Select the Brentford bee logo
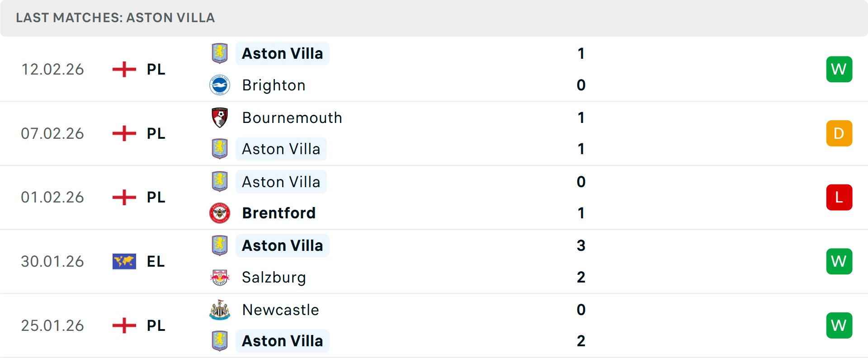Viewport: 868px width, 358px height. [220, 213]
